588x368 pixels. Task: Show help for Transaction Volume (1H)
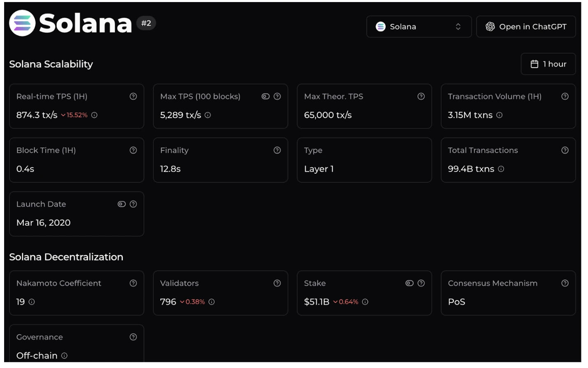click(565, 96)
